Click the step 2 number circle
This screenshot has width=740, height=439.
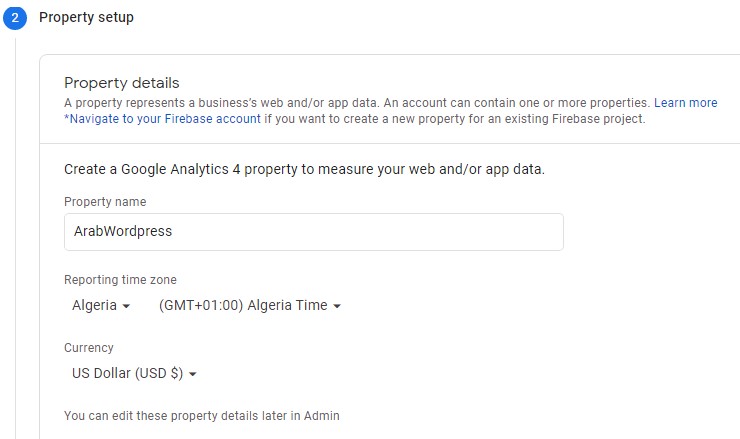[14, 18]
